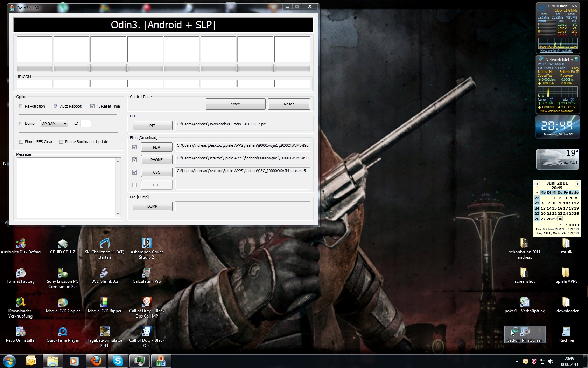Click IP Lookup in Network Meter

tap(566, 76)
